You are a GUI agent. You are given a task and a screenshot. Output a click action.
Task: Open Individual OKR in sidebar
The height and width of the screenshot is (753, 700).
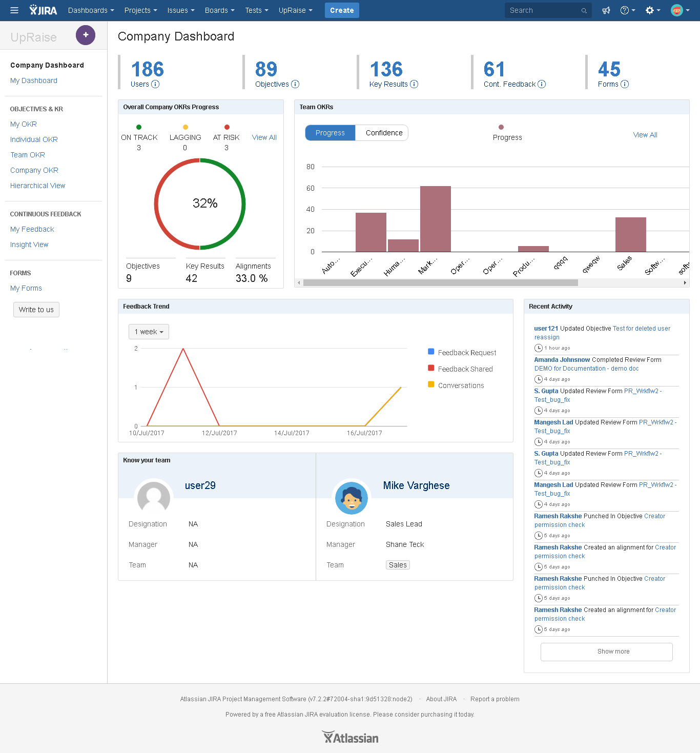coord(34,139)
